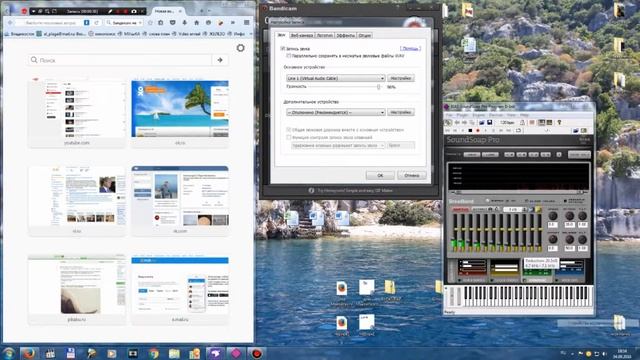The height and width of the screenshot is (360, 640).
Task: Toggle the common audio track checkbox
Action: tap(289, 130)
